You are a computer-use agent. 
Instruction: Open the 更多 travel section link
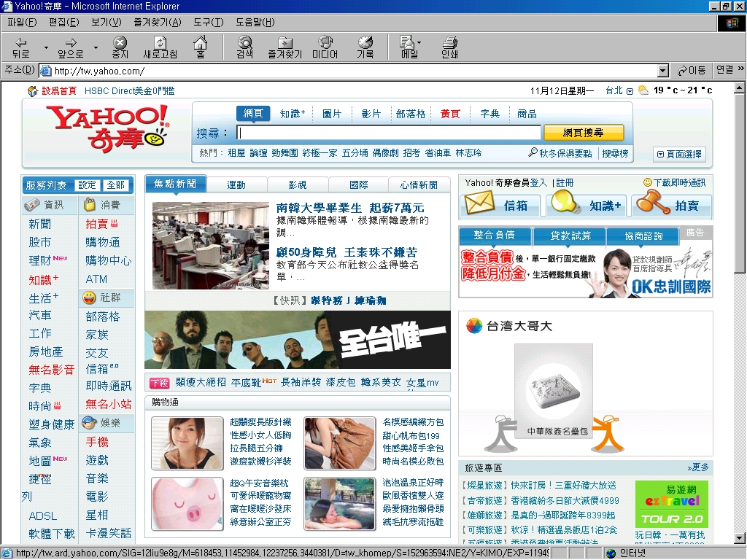pos(698,467)
